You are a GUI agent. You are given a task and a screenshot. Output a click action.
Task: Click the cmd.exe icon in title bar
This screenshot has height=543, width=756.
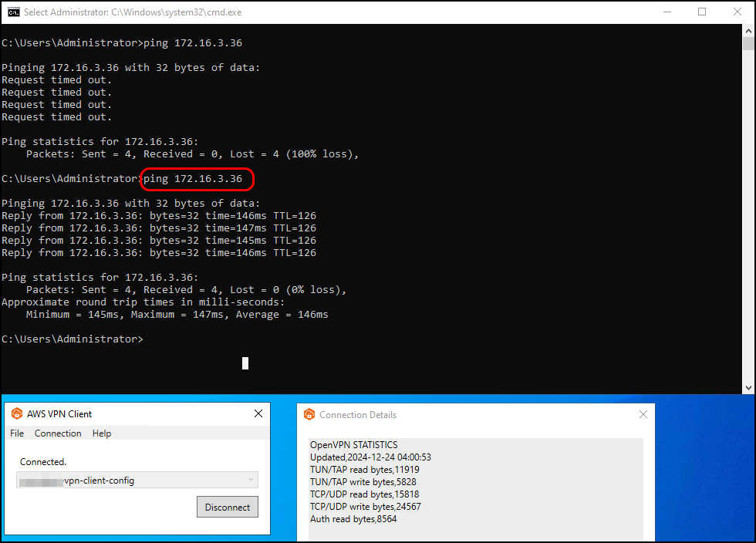(x=14, y=12)
